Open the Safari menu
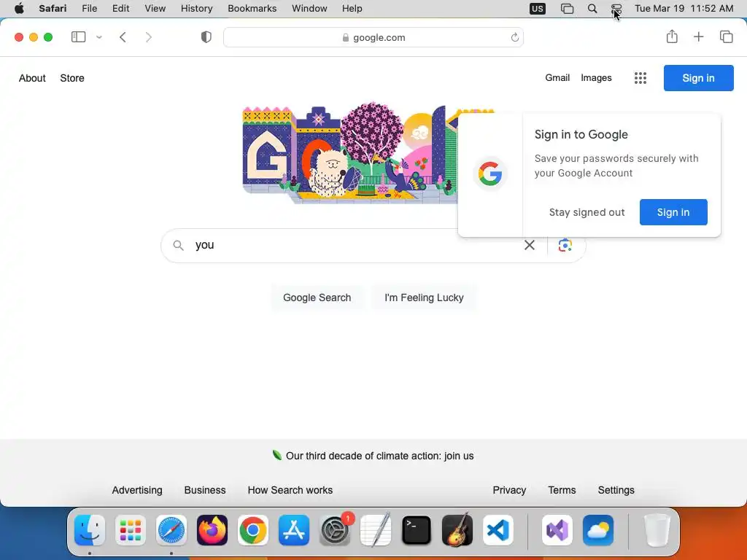This screenshot has height=560, width=747. [x=53, y=9]
